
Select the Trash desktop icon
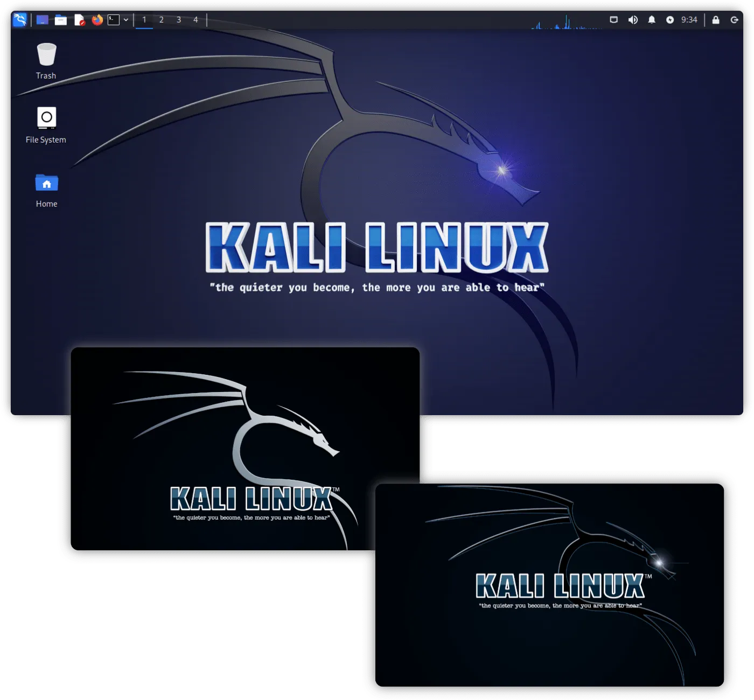coord(46,61)
